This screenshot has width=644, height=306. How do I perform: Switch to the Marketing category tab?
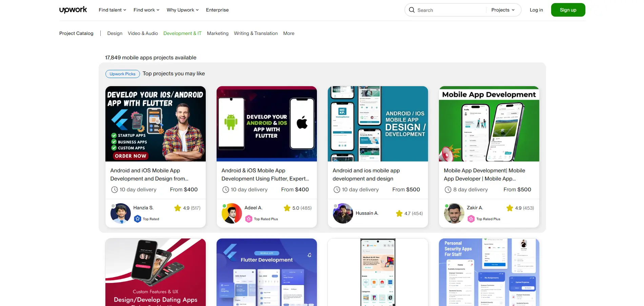218,33
